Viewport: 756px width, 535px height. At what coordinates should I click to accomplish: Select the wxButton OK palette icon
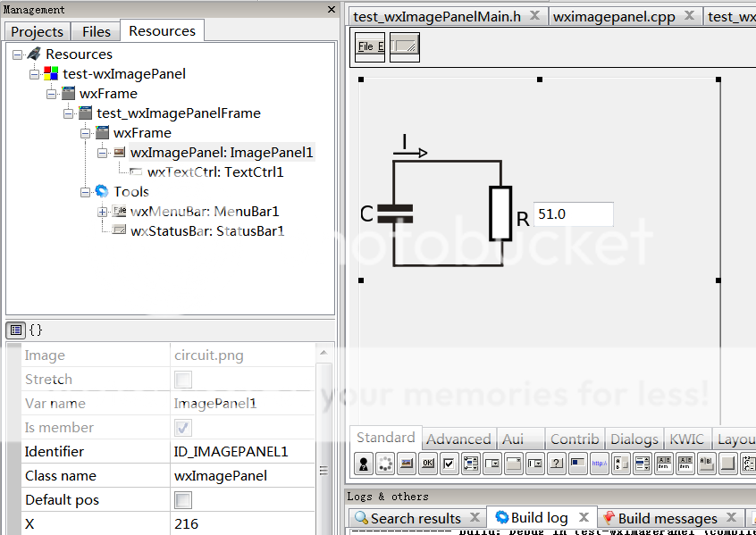pos(428,463)
